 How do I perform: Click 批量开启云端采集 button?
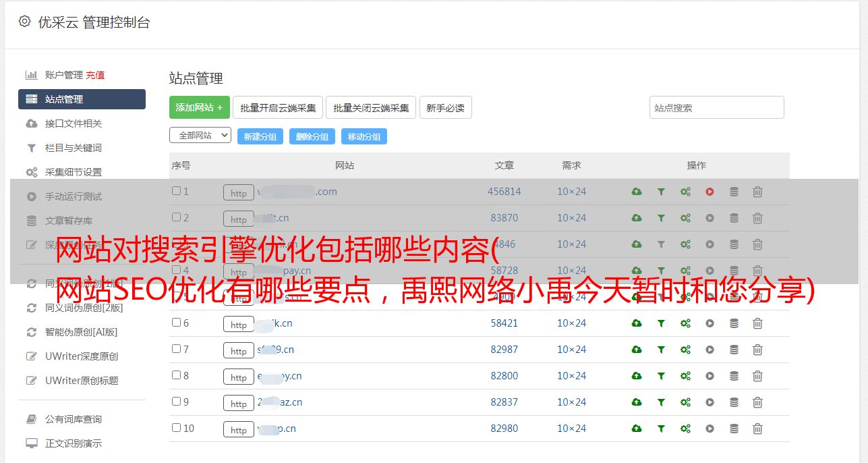point(279,107)
